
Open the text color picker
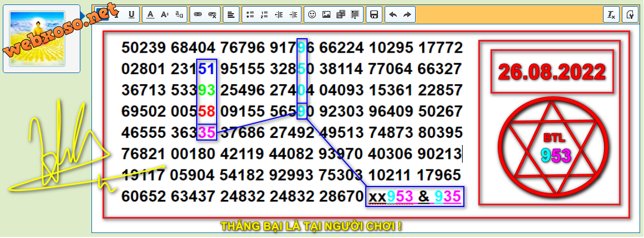150,15
